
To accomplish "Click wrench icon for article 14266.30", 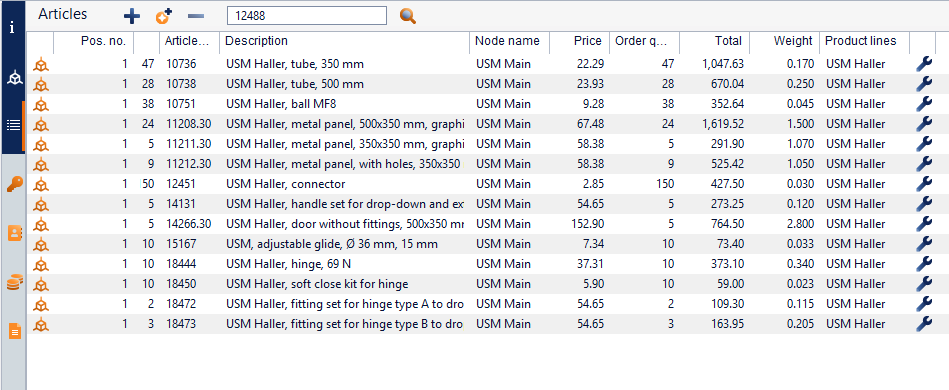I will click(924, 223).
